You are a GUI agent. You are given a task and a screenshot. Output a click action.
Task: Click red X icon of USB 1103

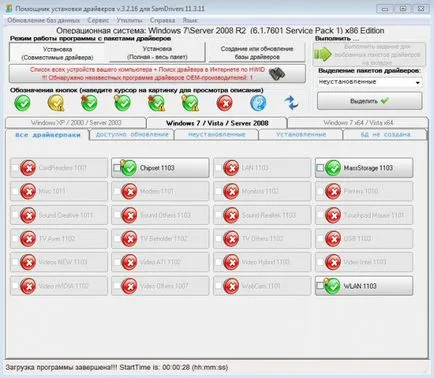pos(333,239)
